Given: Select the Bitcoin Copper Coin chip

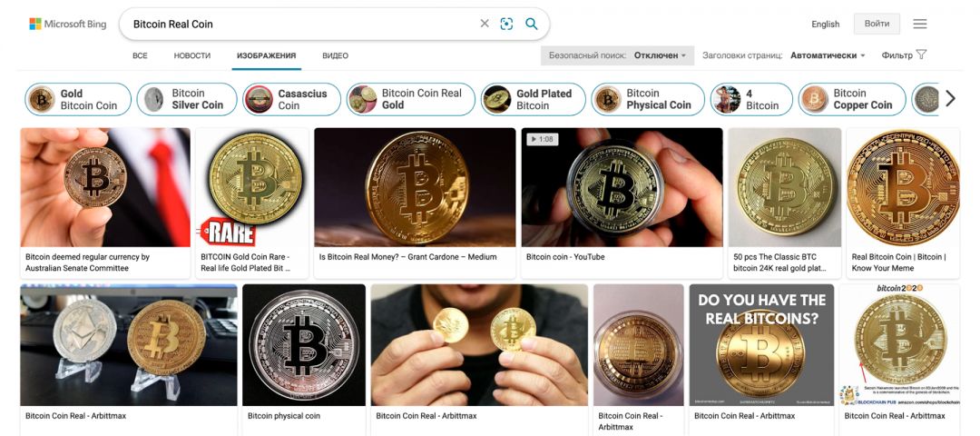Looking at the screenshot, I should click(x=852, y=99).
